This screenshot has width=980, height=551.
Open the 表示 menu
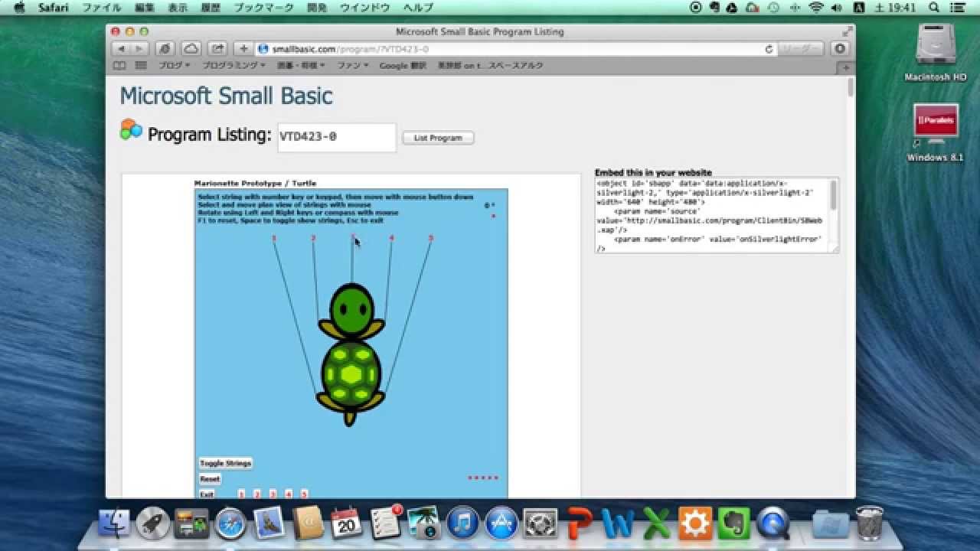[x=178, y=8]
